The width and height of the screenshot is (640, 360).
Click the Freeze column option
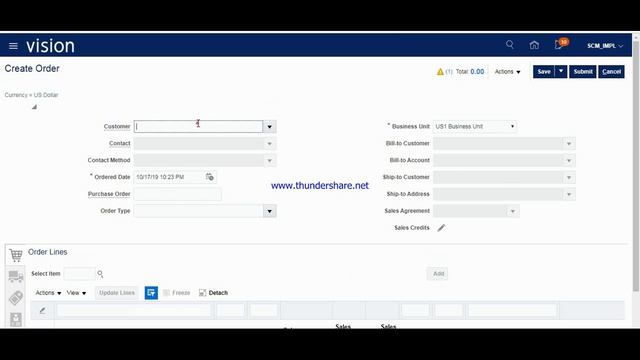pos(177,293)
